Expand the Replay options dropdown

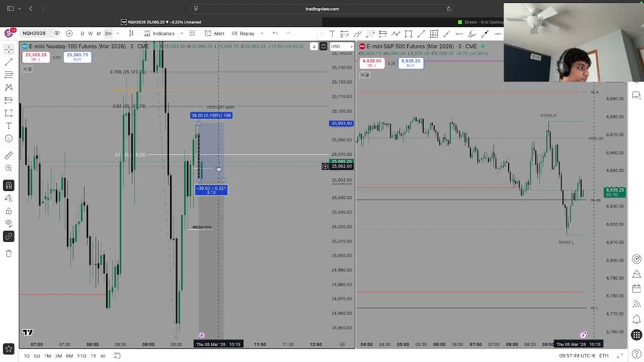click(262, 33)
